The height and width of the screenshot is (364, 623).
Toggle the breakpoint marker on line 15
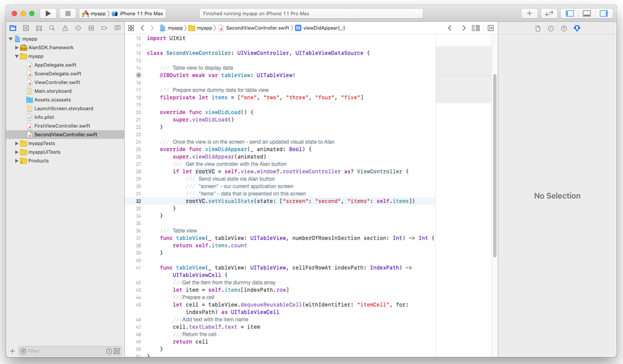[138, 75]
